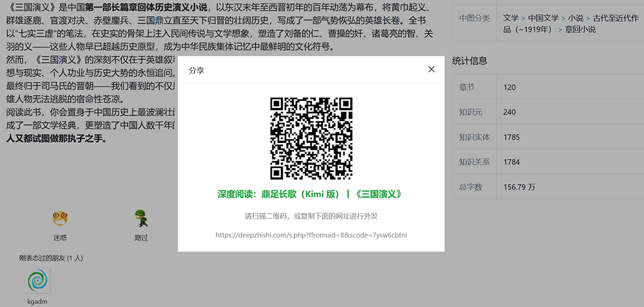This screenshot has height=307, width=644.
Task: Open the 小说 category breadcrumb
Action: [x=576, y=18]
